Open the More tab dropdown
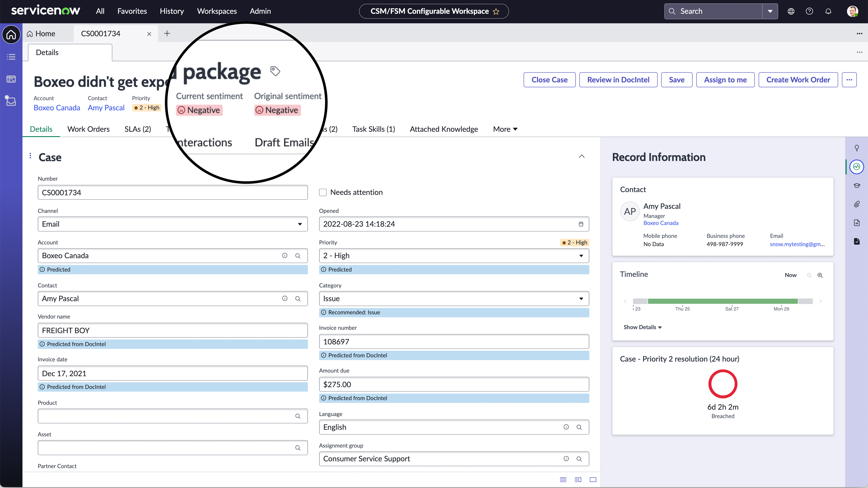 (504, 129)
